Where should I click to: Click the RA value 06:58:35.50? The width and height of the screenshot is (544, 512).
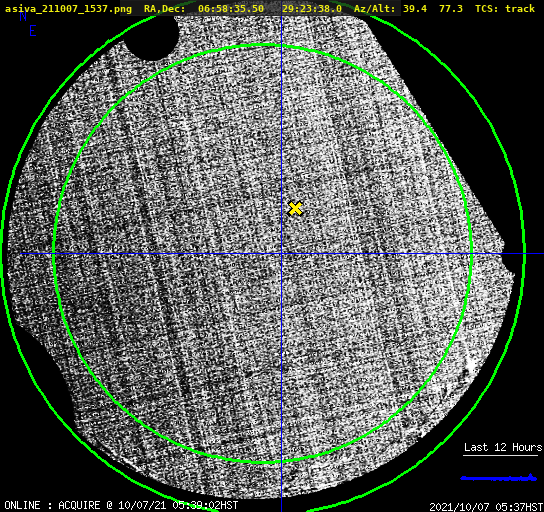click(x=231, y=8)
